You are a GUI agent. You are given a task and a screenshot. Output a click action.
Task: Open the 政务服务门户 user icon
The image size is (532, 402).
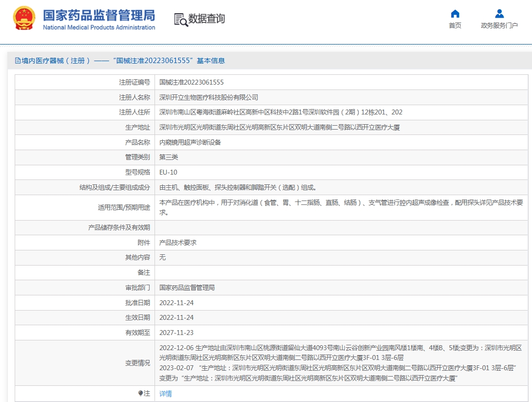pyautogui.click(x=499, y=14)
